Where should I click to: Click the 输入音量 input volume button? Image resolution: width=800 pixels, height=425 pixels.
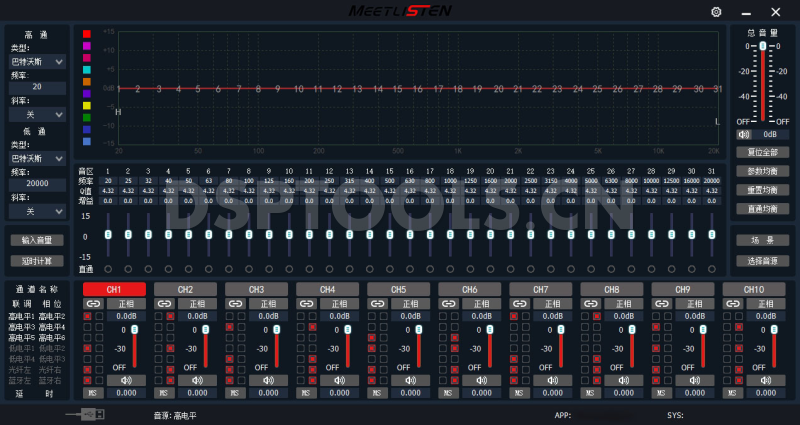click(x=37, y=240)
